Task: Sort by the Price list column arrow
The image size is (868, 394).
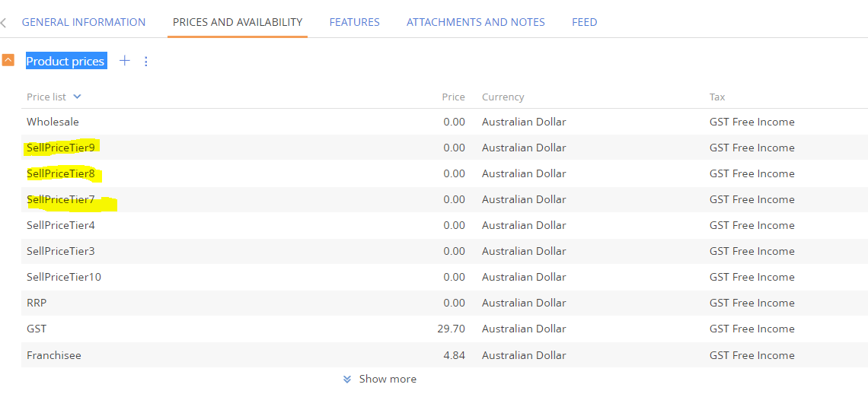Action: coord(77,97)
